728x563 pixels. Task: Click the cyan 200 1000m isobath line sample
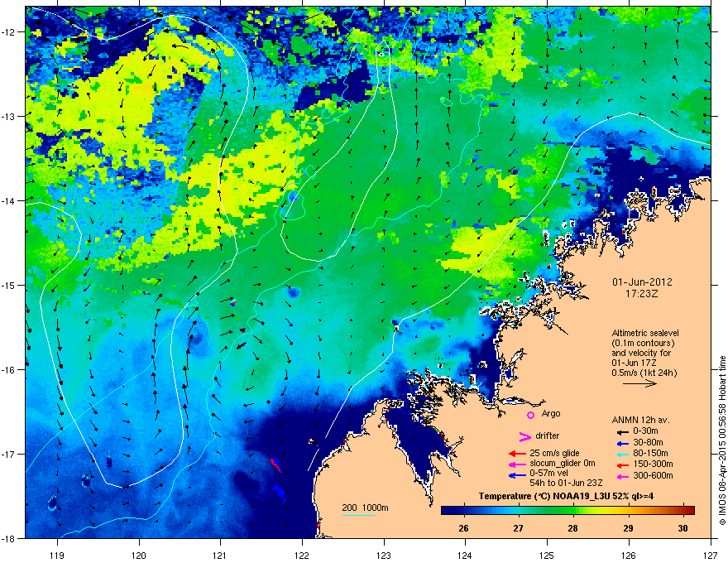tap(359, 515)
